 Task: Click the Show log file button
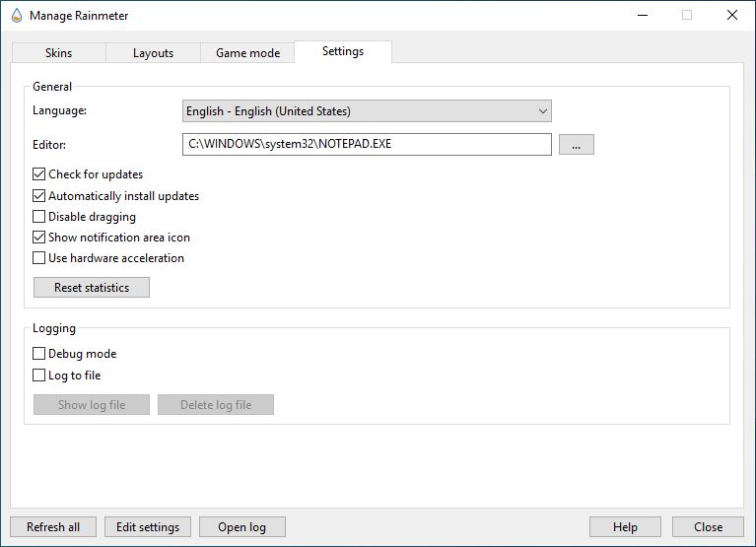(92, 405)
